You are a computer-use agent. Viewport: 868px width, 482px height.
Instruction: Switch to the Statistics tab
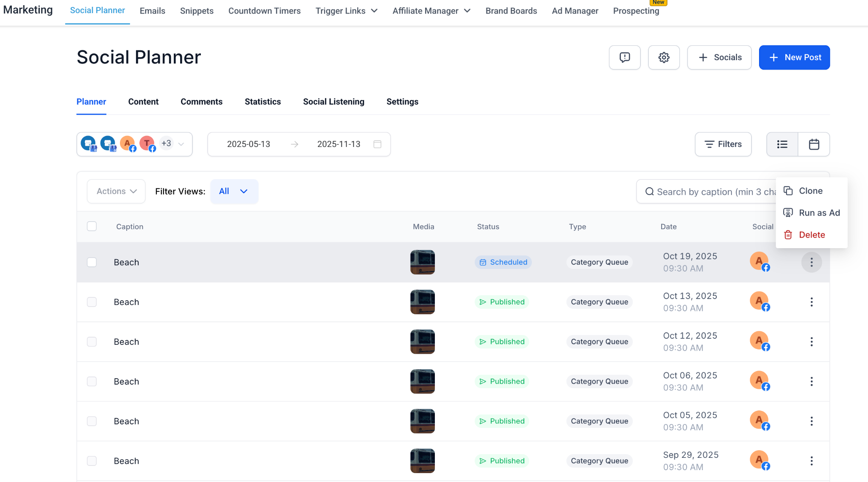click(262, 102)
